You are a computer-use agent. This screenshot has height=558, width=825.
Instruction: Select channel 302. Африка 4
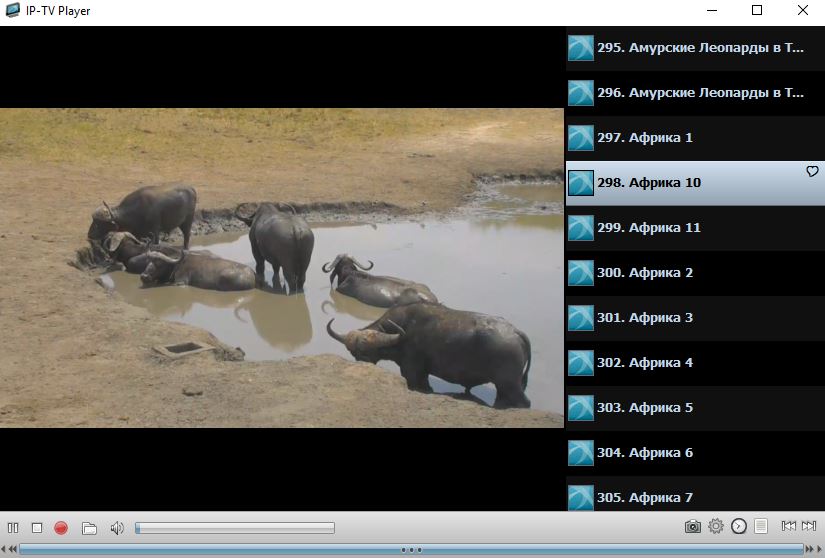pyautogui.click(x=695, y=363)
